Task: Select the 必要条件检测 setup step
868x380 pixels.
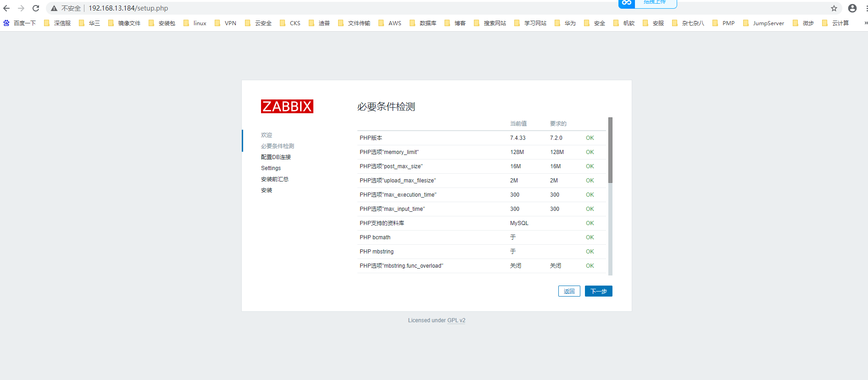Action: 278,146
